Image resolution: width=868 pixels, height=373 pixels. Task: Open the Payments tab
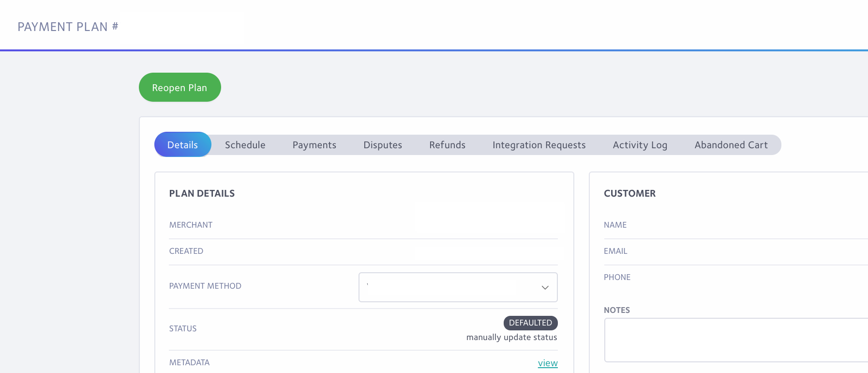314,145
